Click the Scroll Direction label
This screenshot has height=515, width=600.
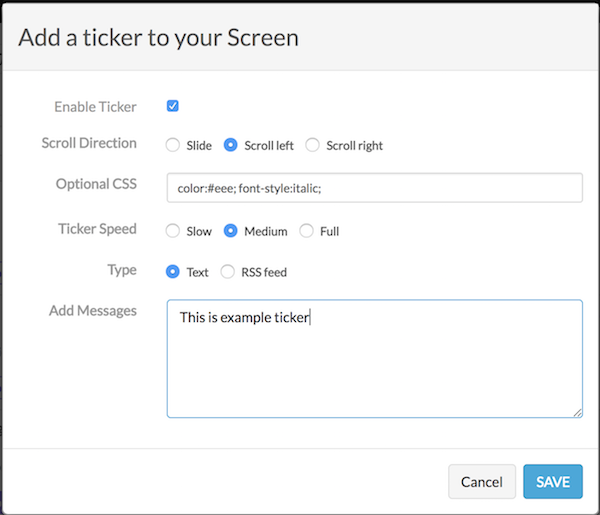[89, 143]
